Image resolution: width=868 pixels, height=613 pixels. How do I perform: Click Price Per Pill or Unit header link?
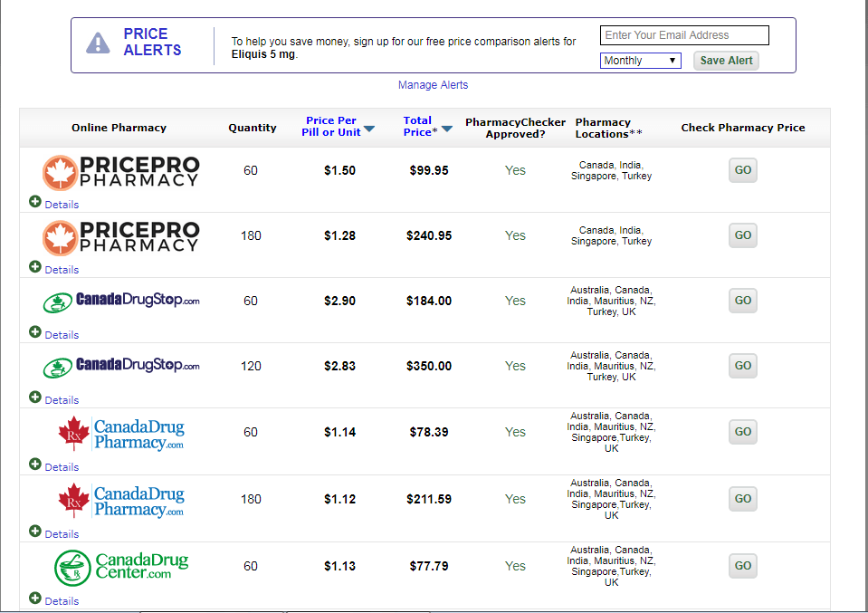click(x=331, y=126)
